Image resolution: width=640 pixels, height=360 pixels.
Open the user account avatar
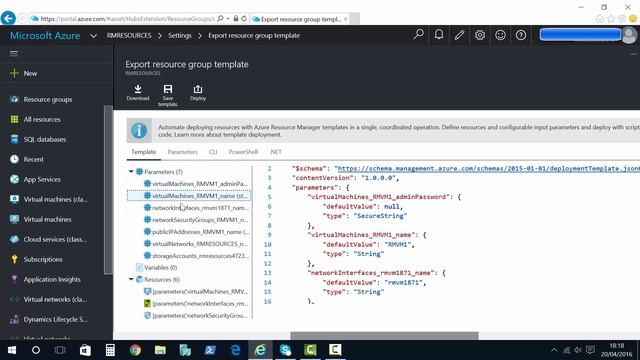point(629,36)
